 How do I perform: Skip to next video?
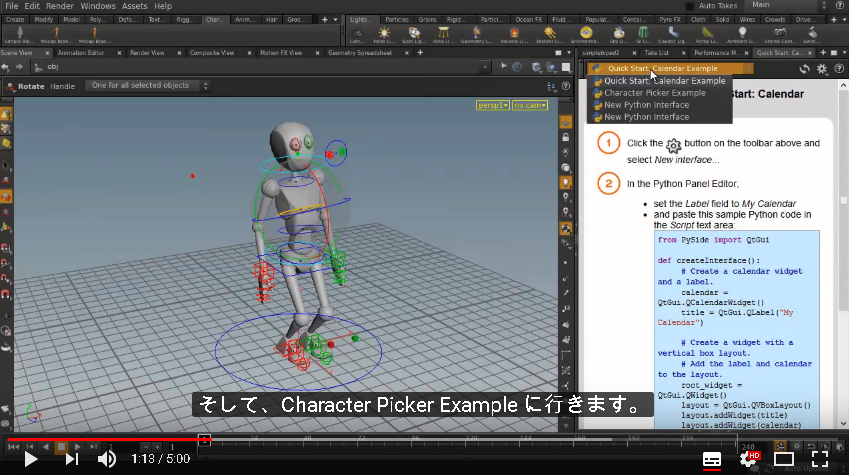(x=71, y=459)
